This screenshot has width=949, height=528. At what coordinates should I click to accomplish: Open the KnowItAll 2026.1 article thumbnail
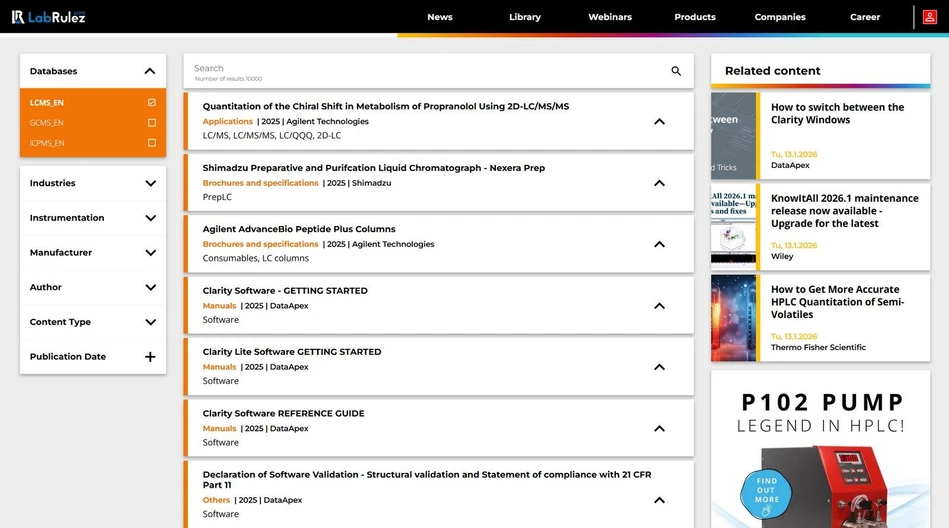pyautogui.click(x=734, y=227)
